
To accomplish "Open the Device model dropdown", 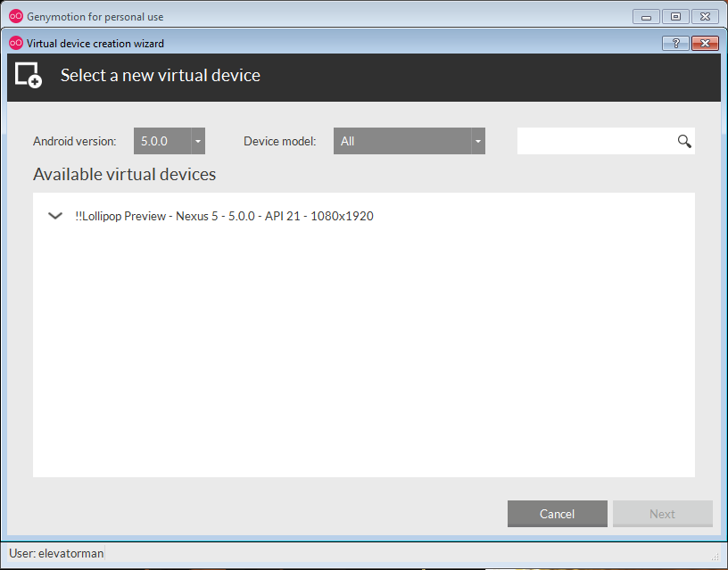I will tap(409, 141).
